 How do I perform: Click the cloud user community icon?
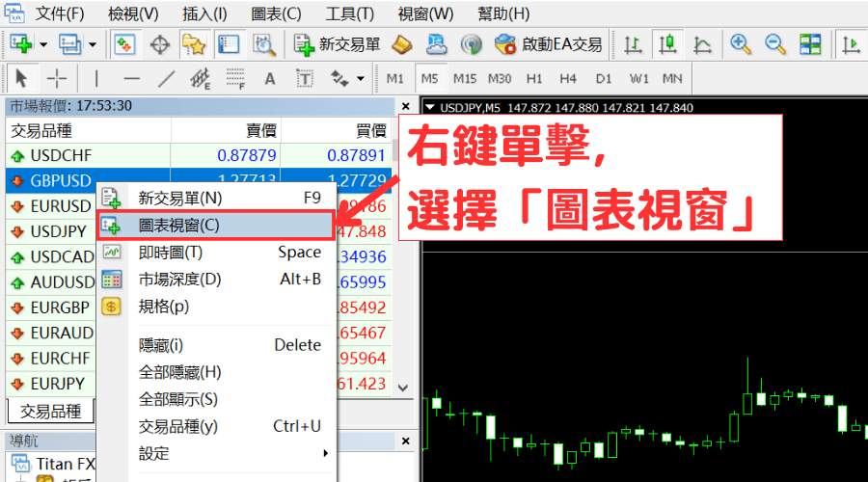[x=436, y=44]
